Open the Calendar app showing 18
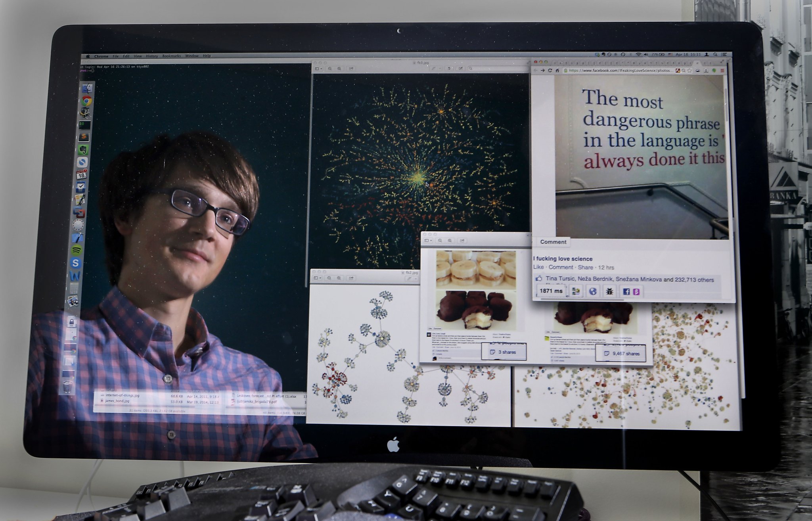812x521 pixels. click(x=81, y=174)
